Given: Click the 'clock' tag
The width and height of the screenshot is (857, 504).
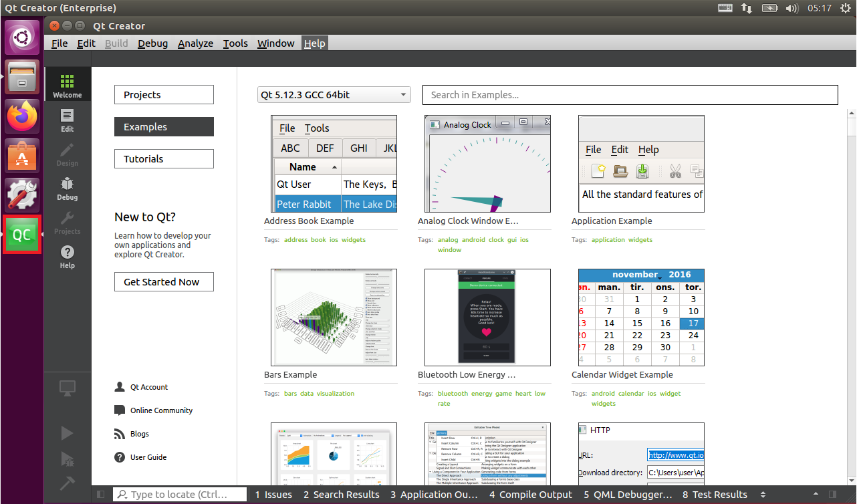Looking at the screenshot, I should pyautogui.click(x=496, y=240).
